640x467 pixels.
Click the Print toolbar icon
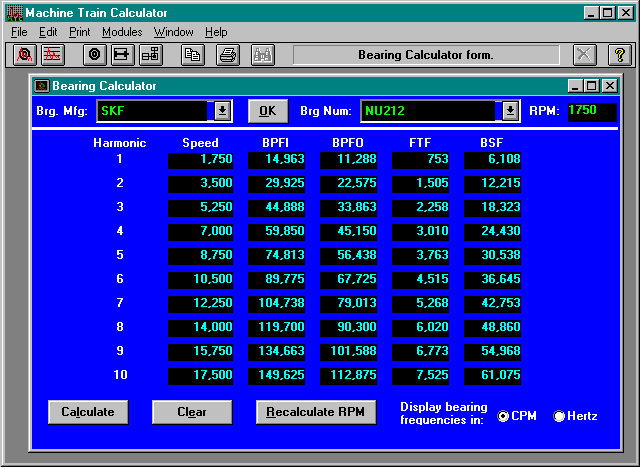(228, 54)
